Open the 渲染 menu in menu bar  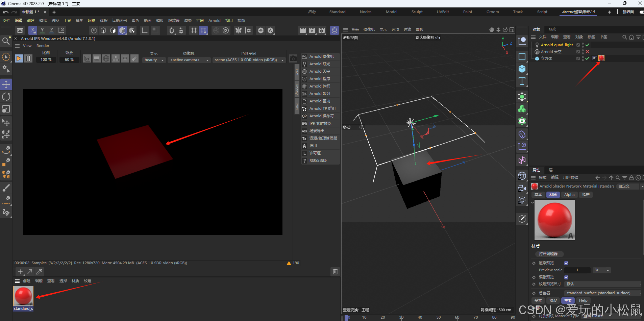[x=188, y=21]
